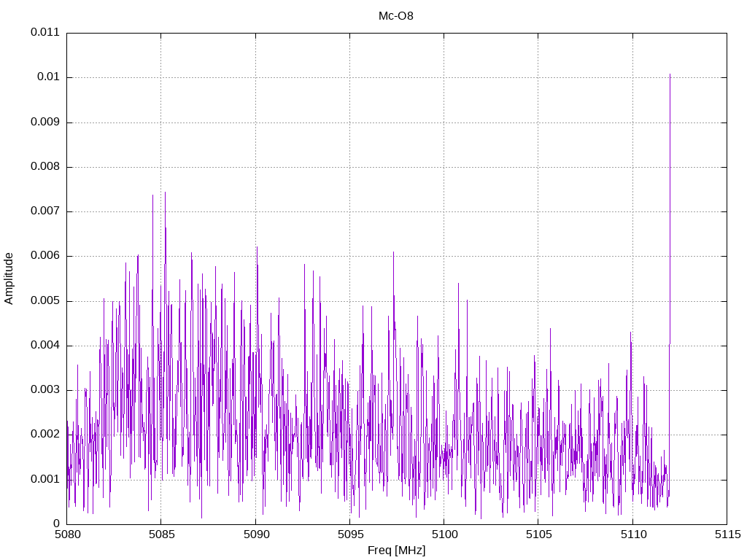Image resolution: width=747 pixels, height=560 pixels.
Task: Select the 0.003 y-axis tick label
Action: tap(44, 390)
